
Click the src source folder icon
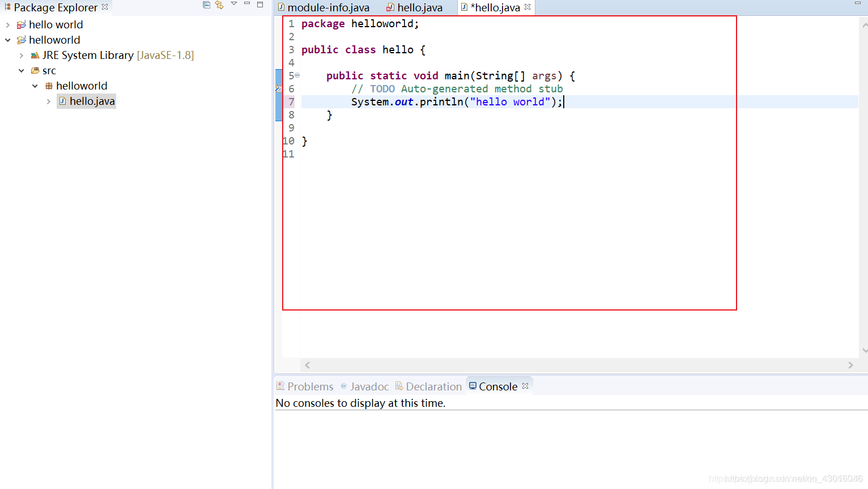[x=35, y=71]
